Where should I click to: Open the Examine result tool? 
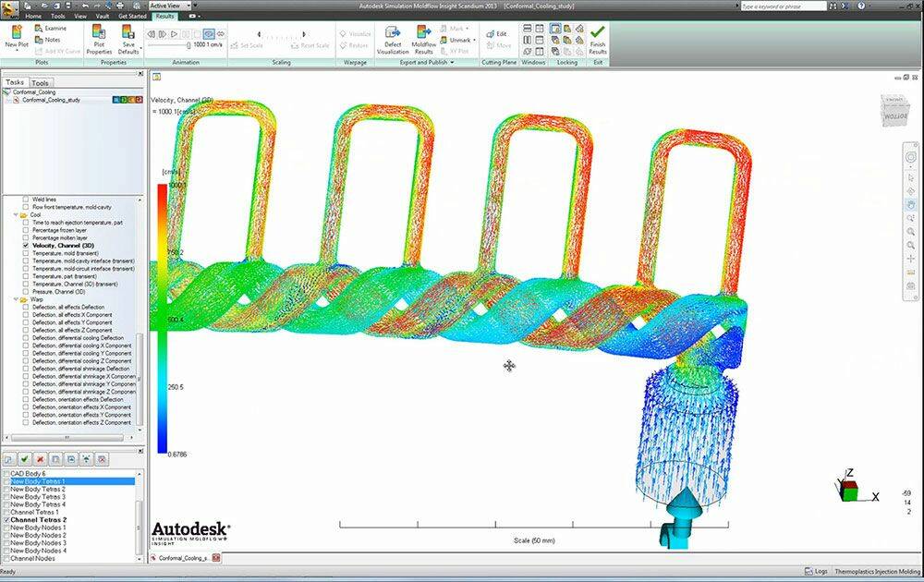pyautogui.click(x=51, y=29)
